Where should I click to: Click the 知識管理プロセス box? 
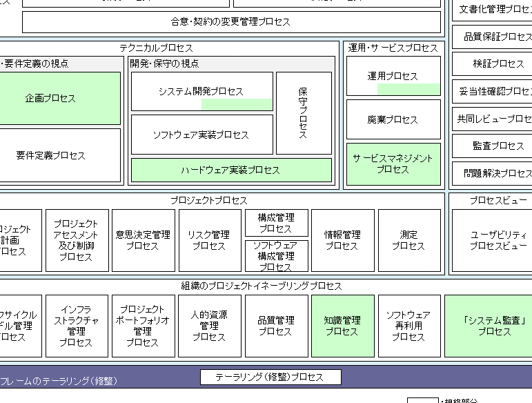coord(343,326)
